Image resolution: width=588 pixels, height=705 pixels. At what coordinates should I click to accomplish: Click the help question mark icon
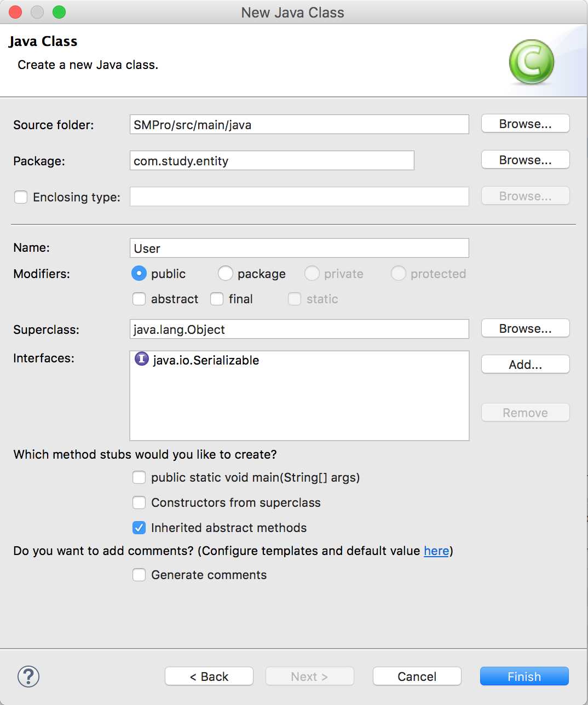(x=28, y=677)
